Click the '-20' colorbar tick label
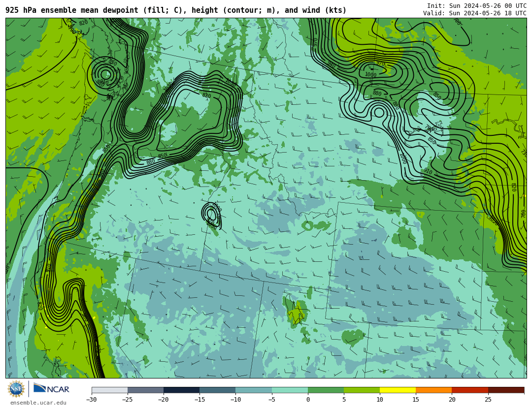Screen dimensions: 532x409 click(x=163, y=400)
